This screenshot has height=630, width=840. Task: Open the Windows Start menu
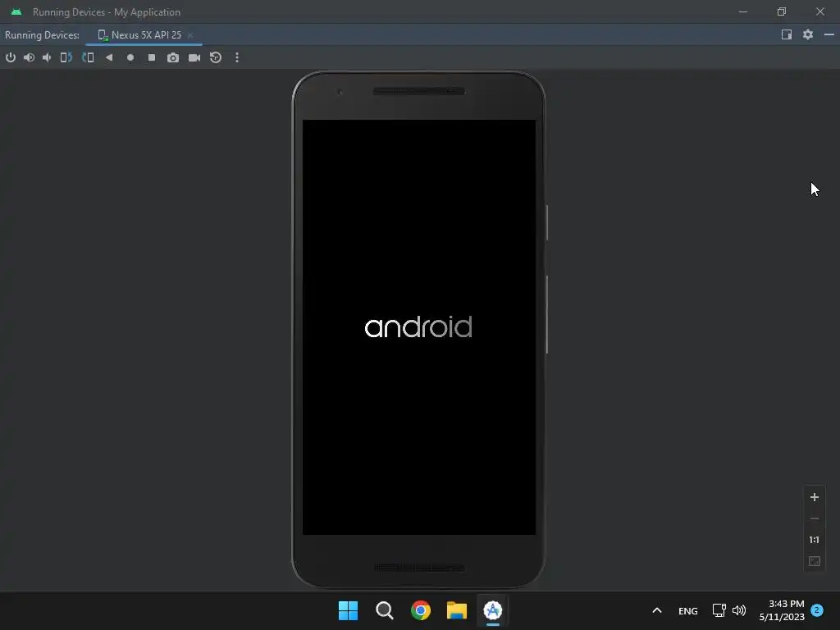click(x=348, y=610)
